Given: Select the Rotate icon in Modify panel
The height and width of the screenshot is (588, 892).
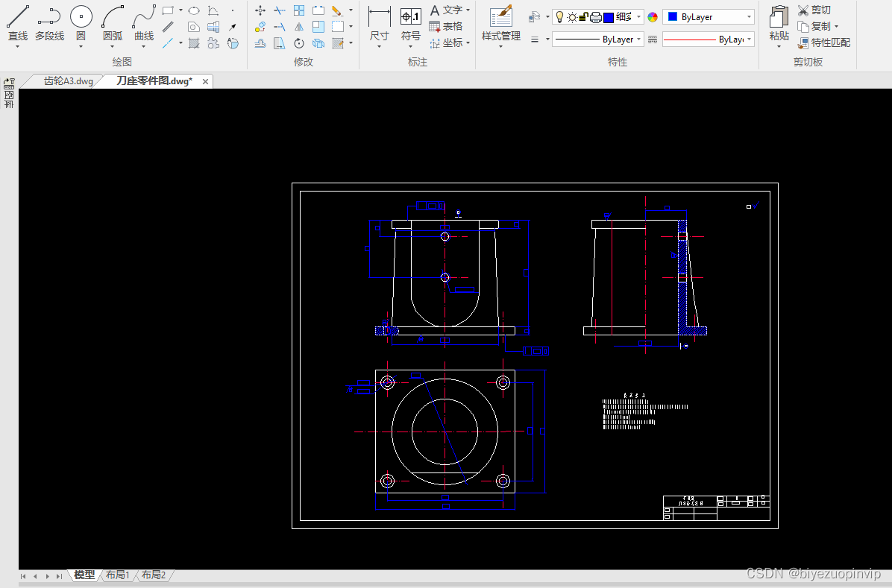Looking at the screenshot, I should [299, 43].
